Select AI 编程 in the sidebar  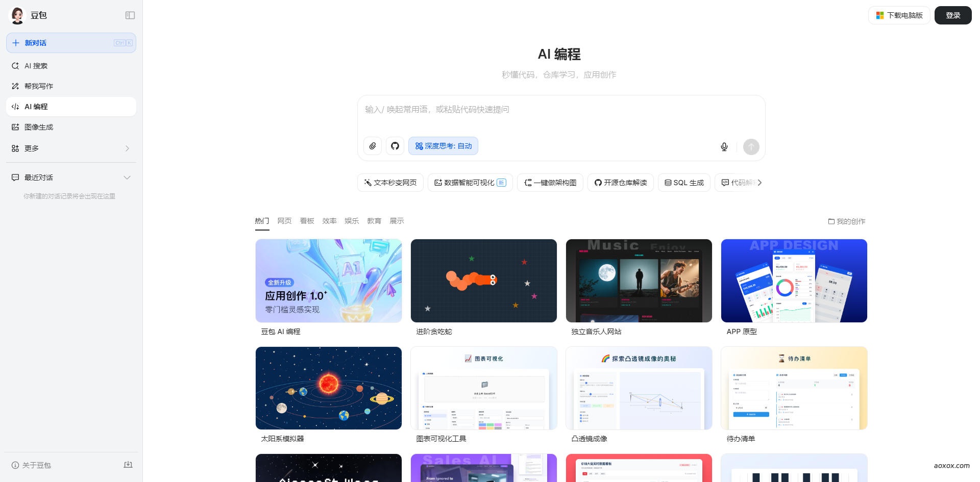click(71, 107)
